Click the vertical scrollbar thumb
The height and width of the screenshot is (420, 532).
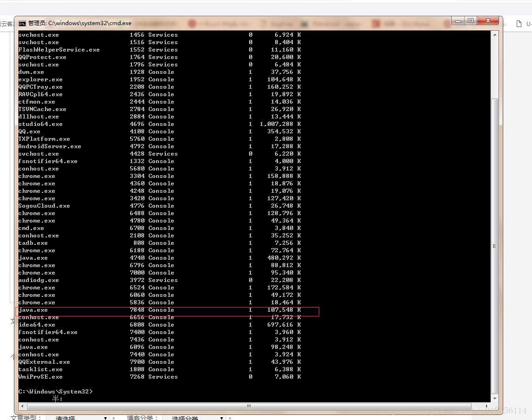coord(495,246)
